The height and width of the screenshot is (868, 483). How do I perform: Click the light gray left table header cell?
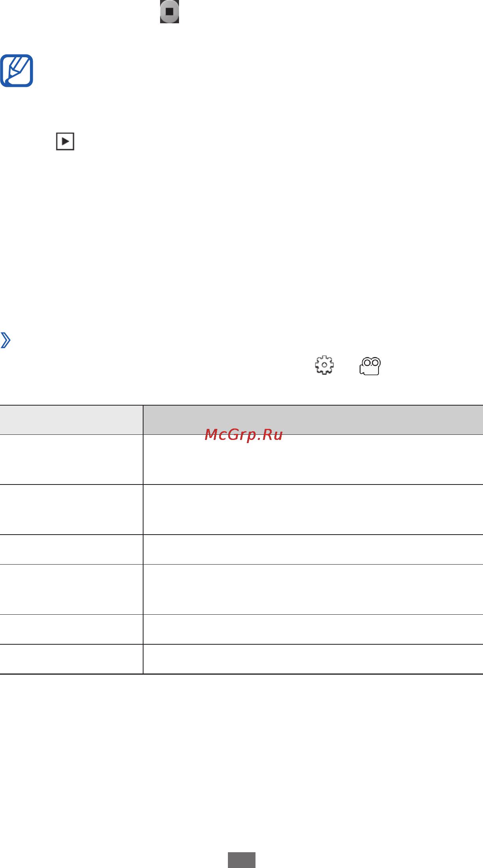point(71,420)
